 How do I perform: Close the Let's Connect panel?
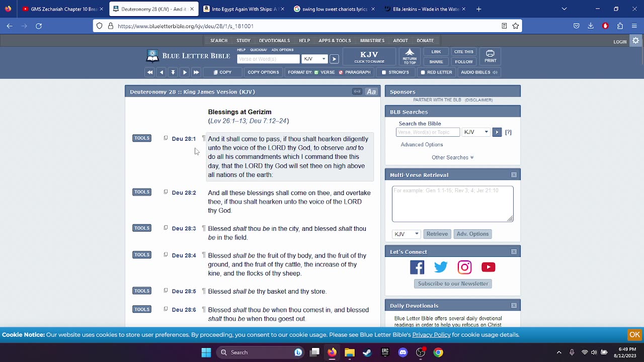(x=514, y=252)
